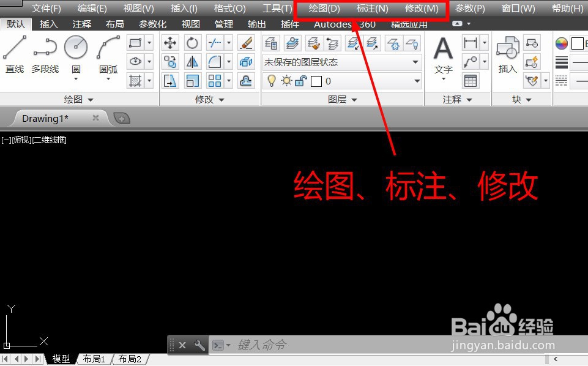Image resolution: width=588 pixels, height=366 pixels.
Task: Expand the Rectangle tool dropdown arrow
Action: pyautogui.click(x=149, y=43)
